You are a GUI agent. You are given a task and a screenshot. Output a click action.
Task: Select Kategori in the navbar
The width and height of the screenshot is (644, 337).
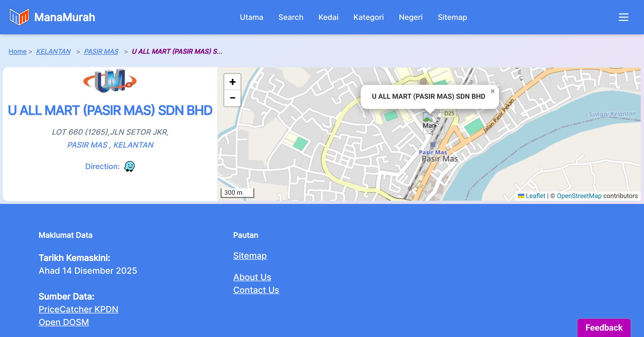[x=368, y=17]
